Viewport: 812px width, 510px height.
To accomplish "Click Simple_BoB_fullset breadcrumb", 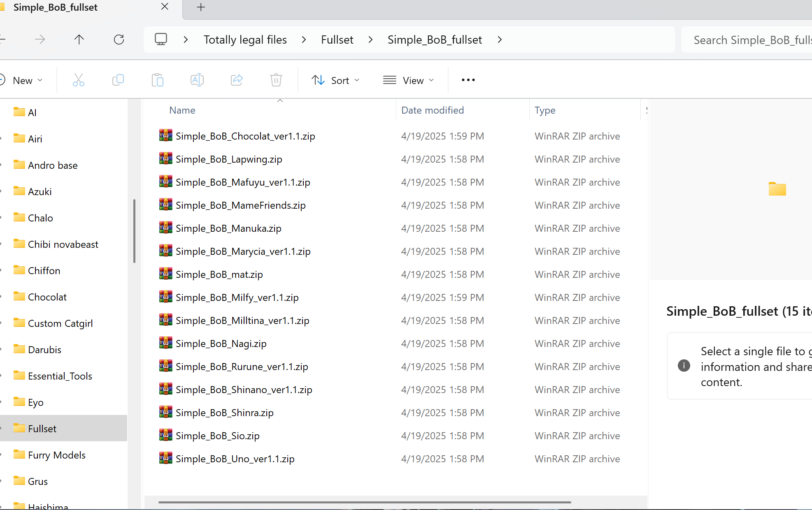I will [435, 40].
